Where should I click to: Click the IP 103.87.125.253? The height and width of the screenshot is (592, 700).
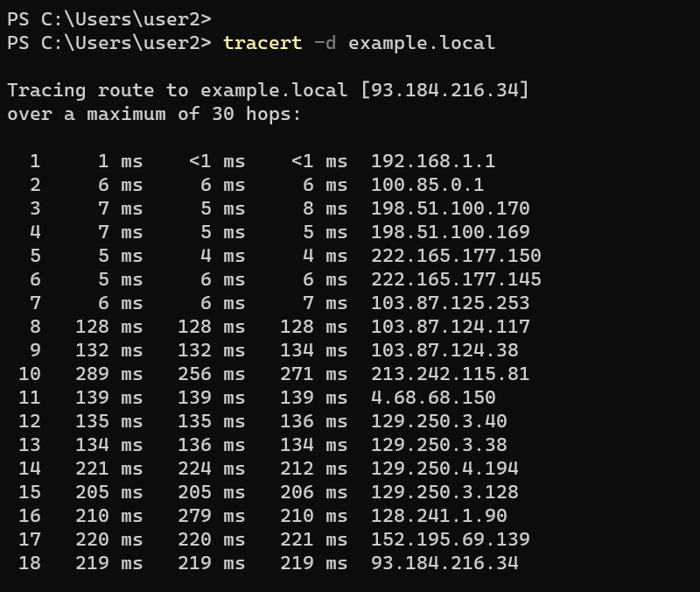pyautogui.click(x=450, y=303)
